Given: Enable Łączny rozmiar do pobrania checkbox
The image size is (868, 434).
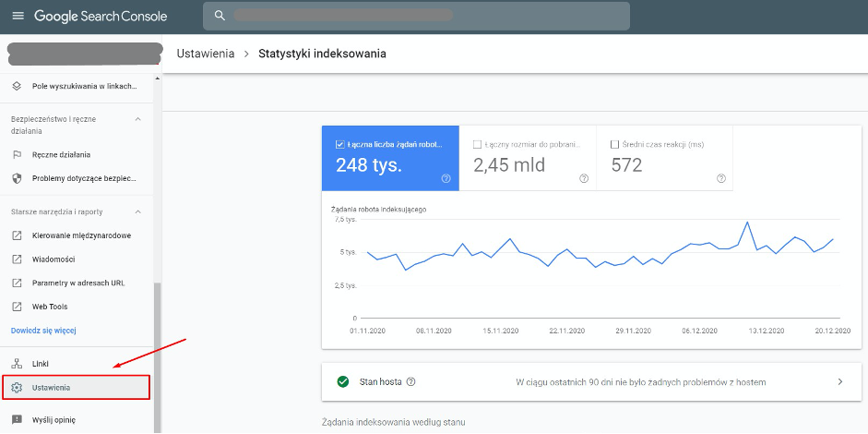Looking at the screenshot, I should click(477, 144).
